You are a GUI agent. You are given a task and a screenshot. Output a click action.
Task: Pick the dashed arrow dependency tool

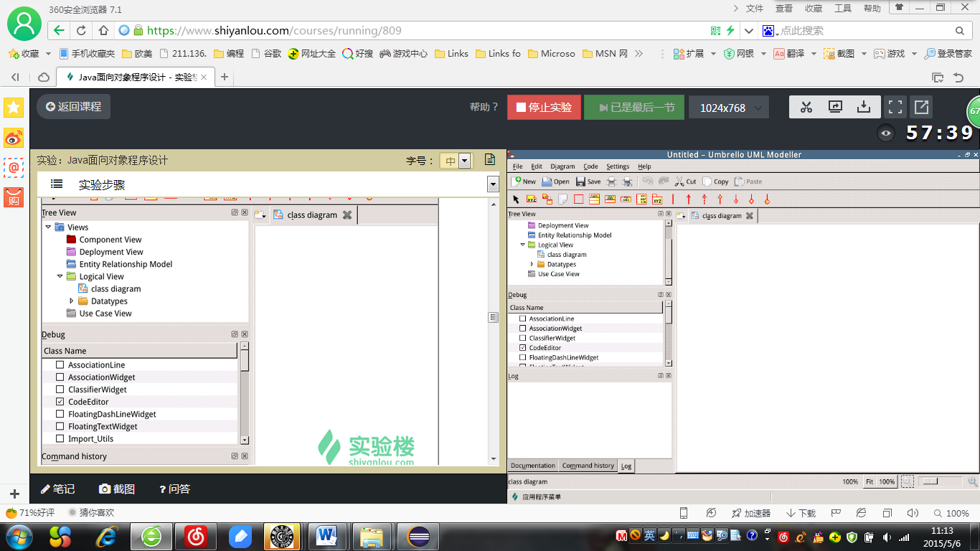click(x=705, y=199)
